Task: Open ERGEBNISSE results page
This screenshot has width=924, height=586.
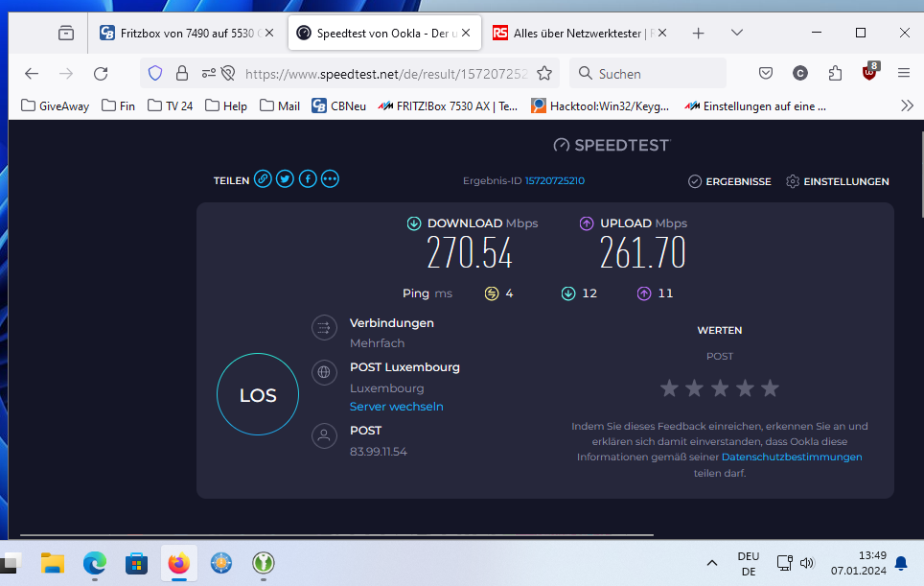Action: [x=729, y=181]
